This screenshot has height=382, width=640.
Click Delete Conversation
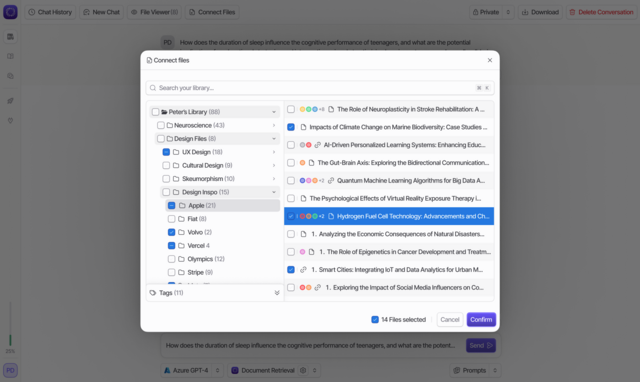(x=601, y=12)
